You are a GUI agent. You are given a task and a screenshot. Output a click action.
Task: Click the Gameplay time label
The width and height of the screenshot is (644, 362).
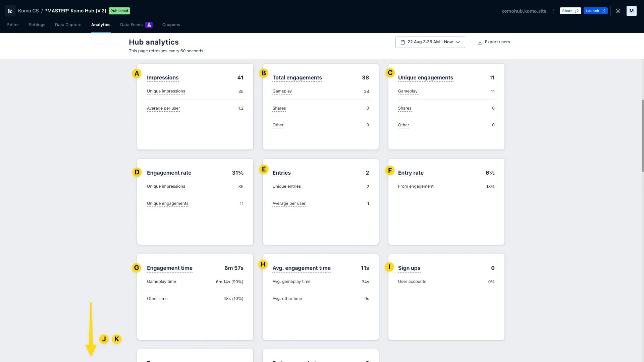[161, 282]
